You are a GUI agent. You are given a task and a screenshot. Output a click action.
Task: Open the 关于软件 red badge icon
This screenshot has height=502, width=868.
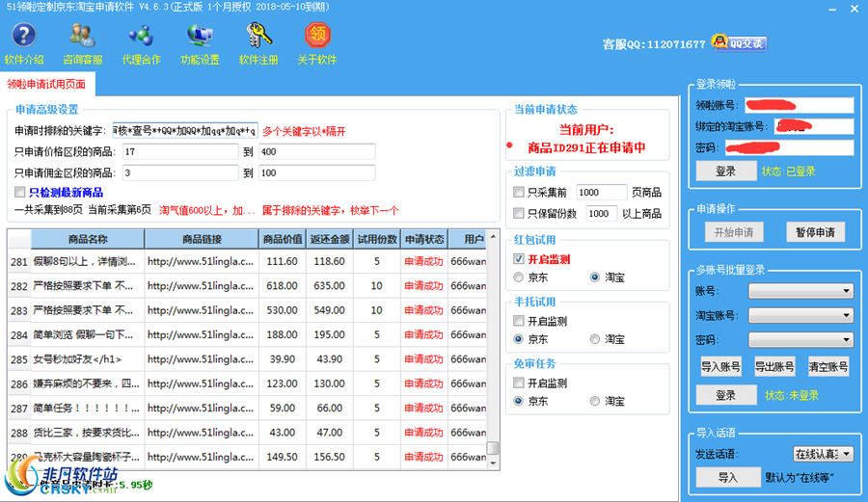(x=317, y=35)
